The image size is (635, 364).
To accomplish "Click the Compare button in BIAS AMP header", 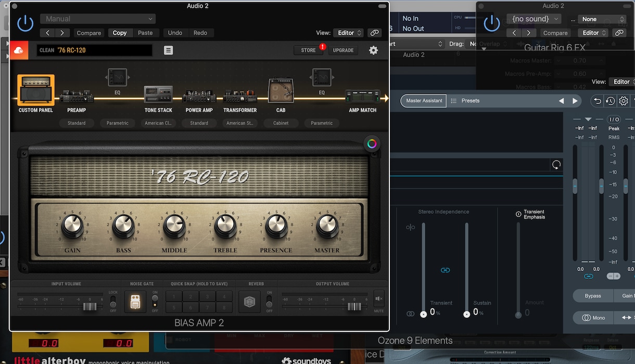I will tap(89, 33).
